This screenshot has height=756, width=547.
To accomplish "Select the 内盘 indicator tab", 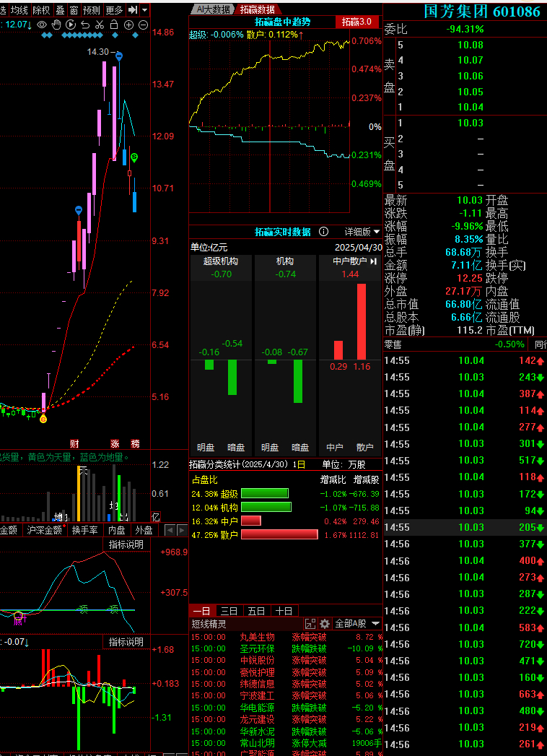I will tap(117, 531).
